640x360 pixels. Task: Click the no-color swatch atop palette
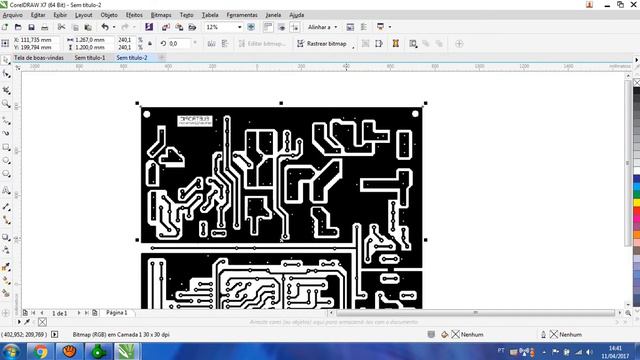637,82
